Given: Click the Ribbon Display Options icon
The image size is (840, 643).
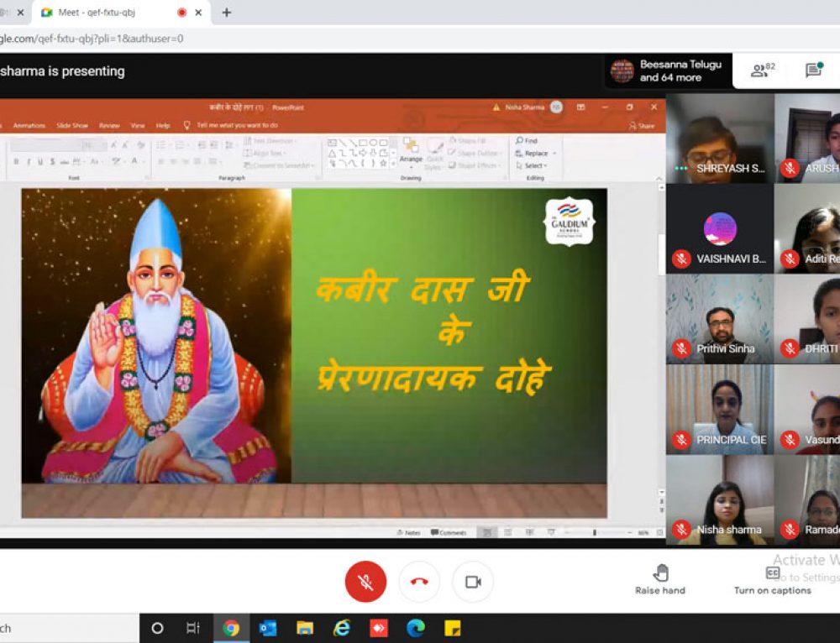Looking at the screenshot, I should pyautogui.click(x=580, y=107).
